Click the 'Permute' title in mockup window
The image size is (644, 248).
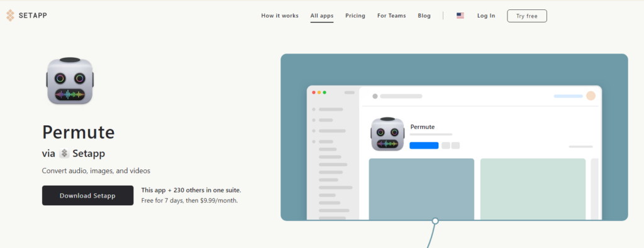423,127
